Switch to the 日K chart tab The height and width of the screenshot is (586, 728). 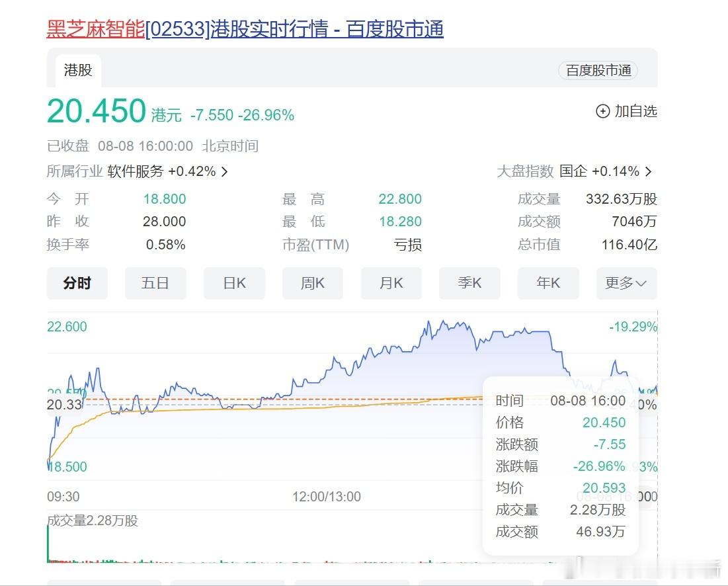pos(234,283)
